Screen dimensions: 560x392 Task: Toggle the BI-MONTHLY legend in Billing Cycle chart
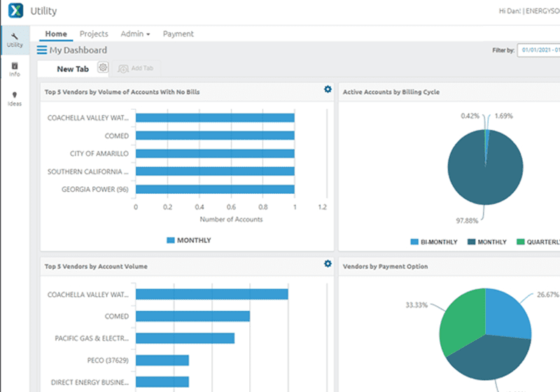coord(434,242)
